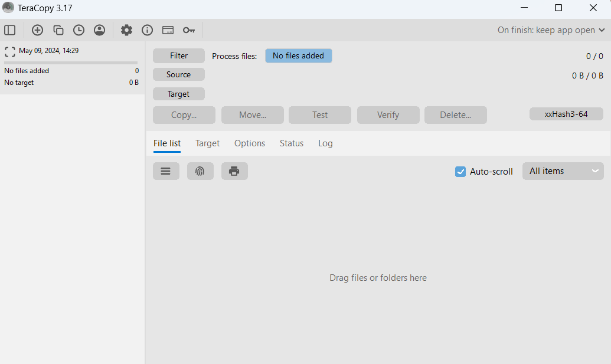
Task: Click the key license icon
Action: (188, 30)
